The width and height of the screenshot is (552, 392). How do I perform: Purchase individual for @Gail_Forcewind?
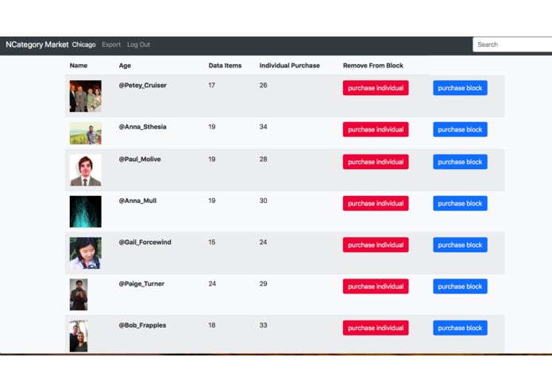376,244
